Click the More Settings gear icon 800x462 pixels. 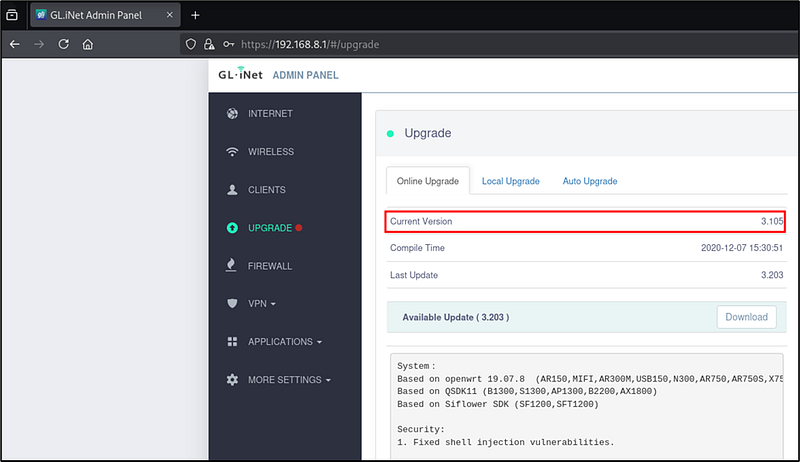(232, 380)
